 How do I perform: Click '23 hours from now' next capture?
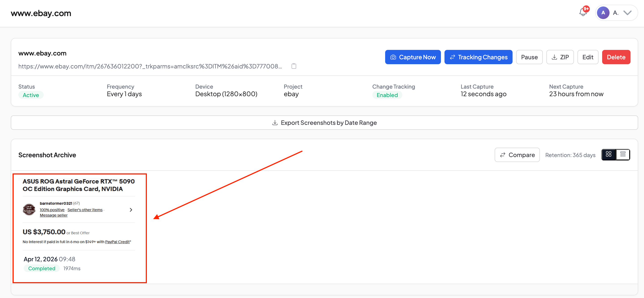pyautogui.click(x=576, y=94)
